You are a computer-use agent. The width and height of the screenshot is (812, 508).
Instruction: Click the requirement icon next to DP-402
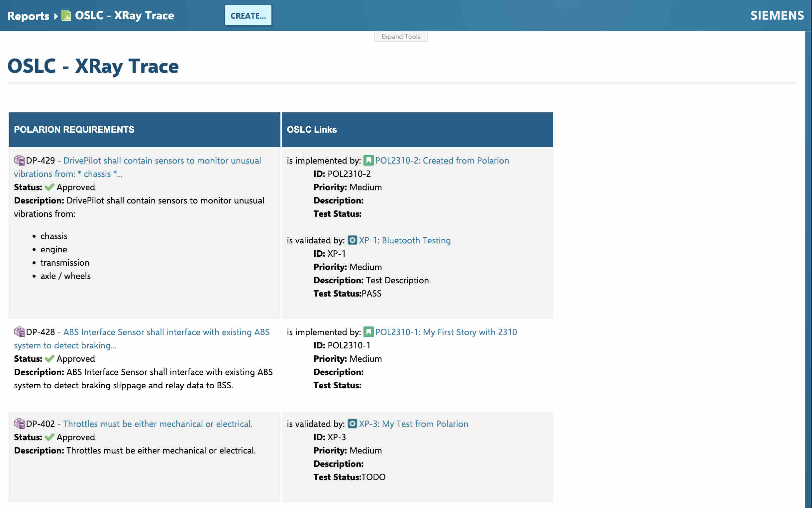pos(19,423)
